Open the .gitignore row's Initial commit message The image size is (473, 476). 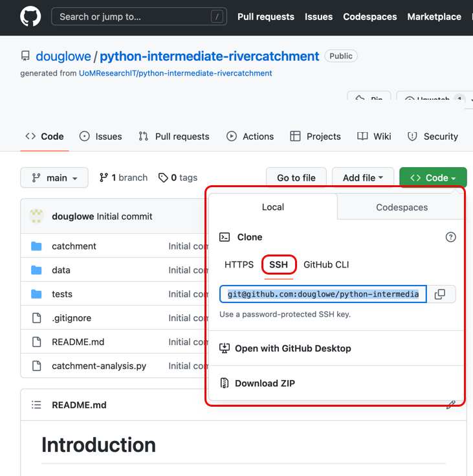(x=188, y=318)
